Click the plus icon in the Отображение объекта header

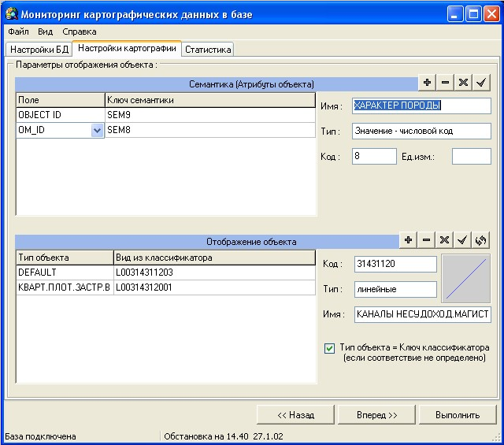click(x=409, y=239)
